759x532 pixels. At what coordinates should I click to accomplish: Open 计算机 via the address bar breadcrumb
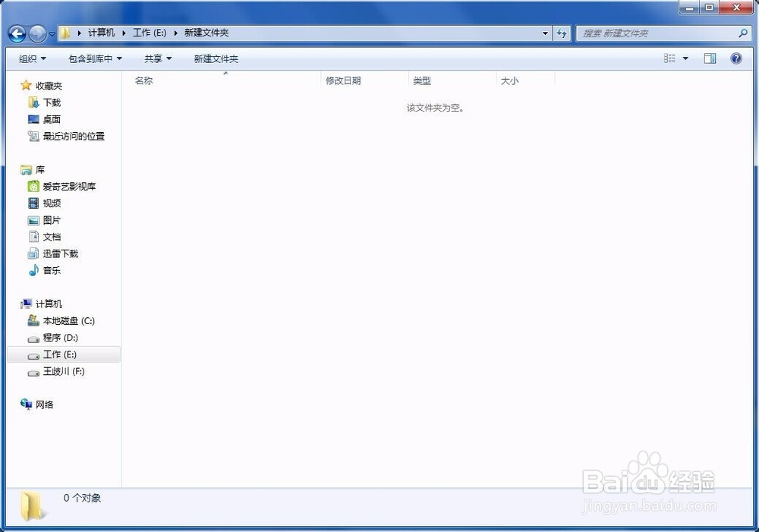pyautogui.click(x=101, y=33)
